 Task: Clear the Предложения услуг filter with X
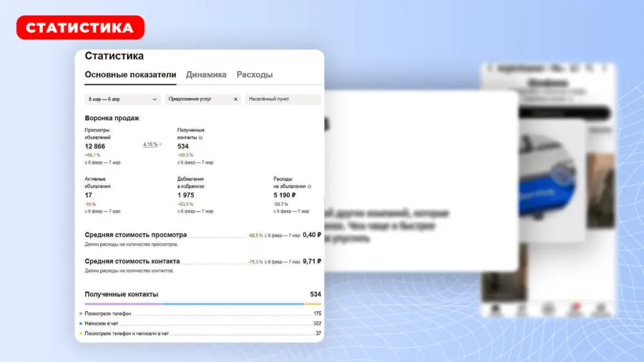(x=235, y=99)
